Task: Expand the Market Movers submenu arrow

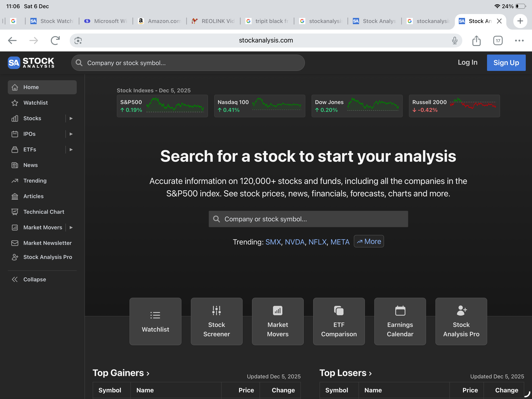Action: coord(71,227)
